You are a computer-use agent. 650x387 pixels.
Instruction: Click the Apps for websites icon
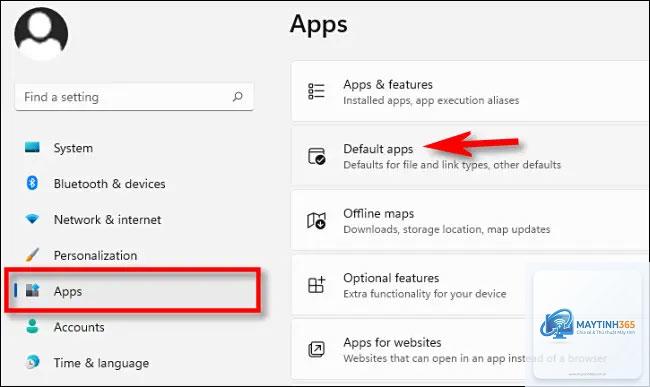316,349
